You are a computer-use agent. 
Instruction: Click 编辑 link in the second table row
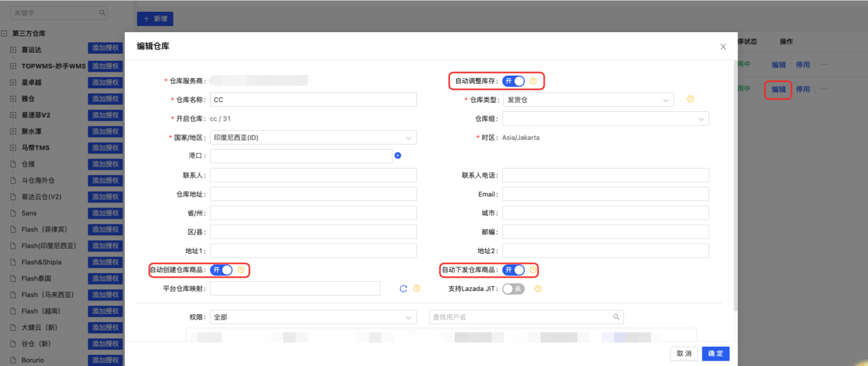tap(778, 89)
